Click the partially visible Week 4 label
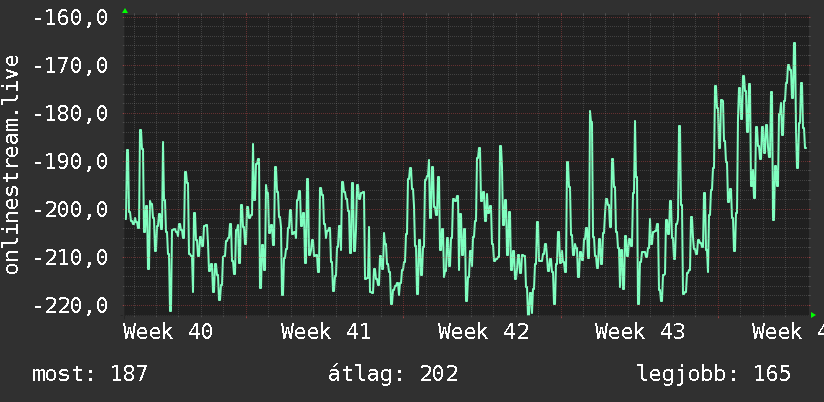 (788, 332)
